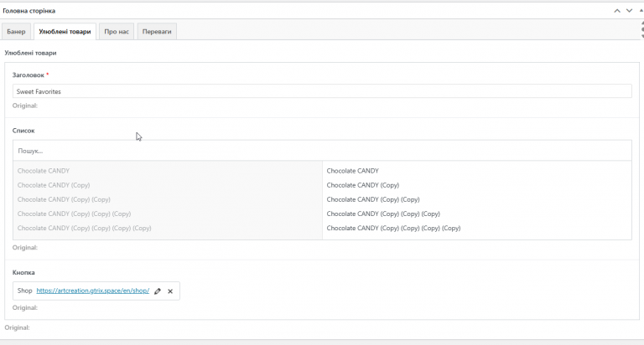Remove the Shop link with X icon

pos(170,291)
